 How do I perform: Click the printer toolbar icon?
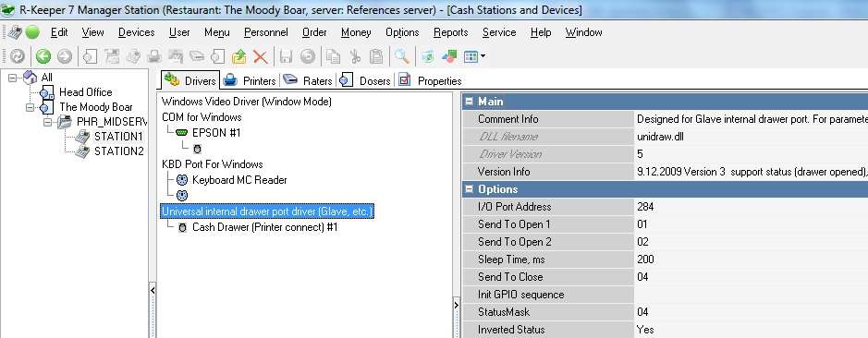coord(154,56)
